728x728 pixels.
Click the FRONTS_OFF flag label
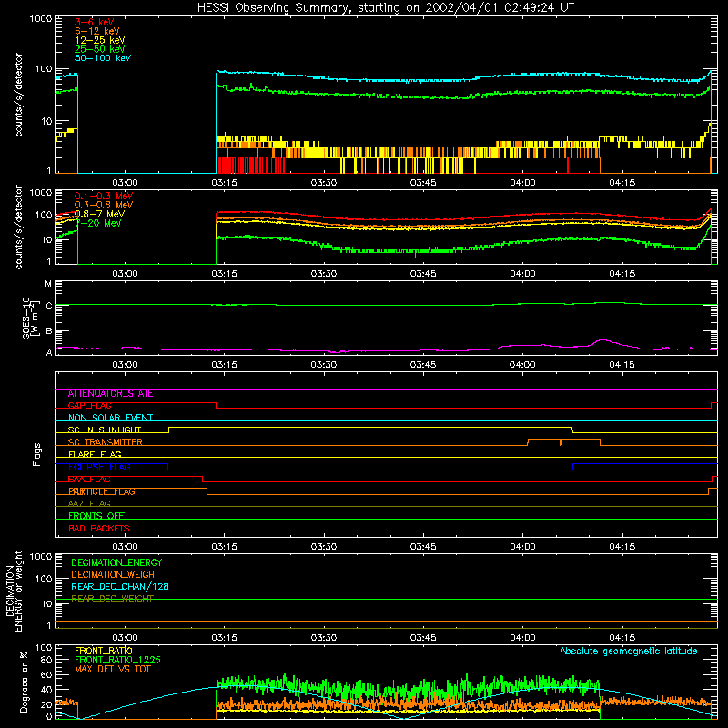(x=96, y=516)
